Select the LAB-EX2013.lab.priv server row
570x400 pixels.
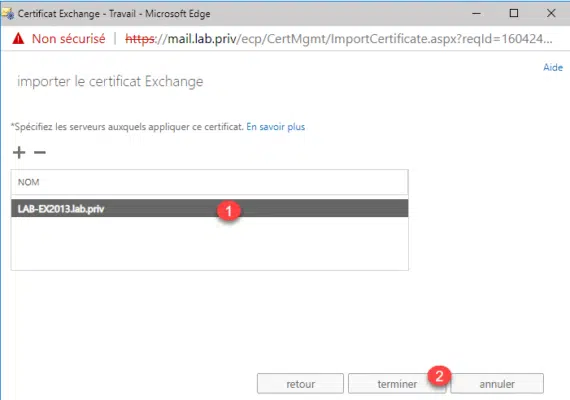tap(209, 208)
